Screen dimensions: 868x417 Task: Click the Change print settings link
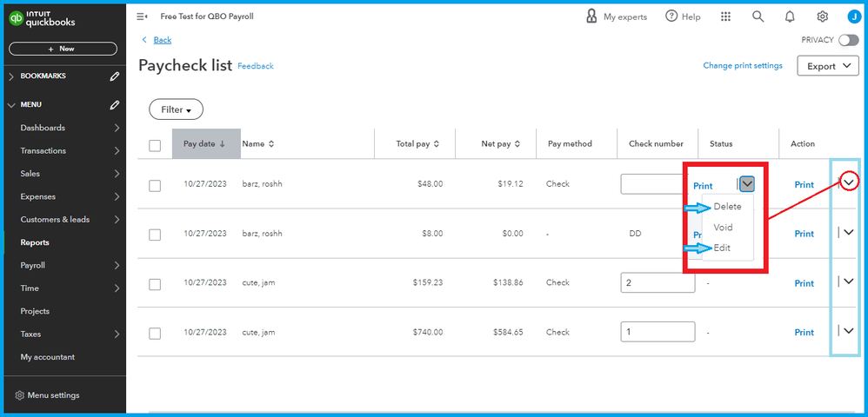742,66
